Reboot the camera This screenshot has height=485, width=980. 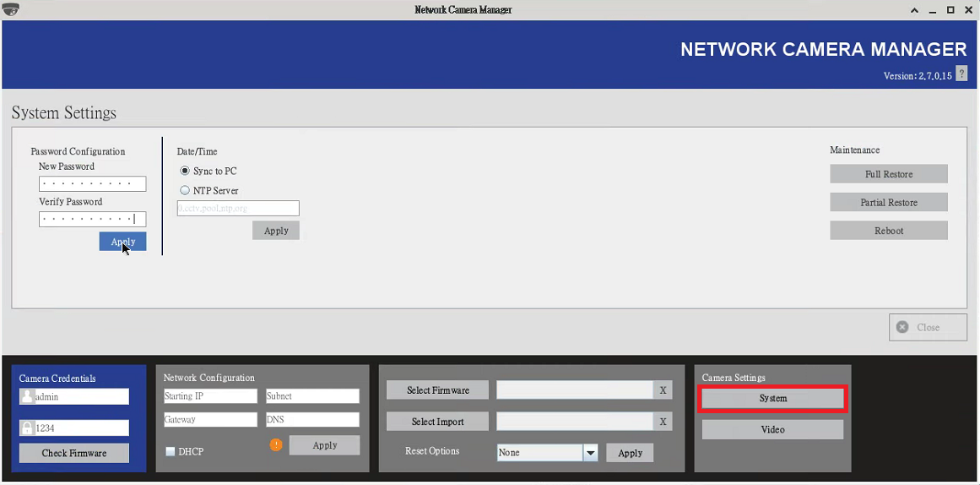(888, 231)
